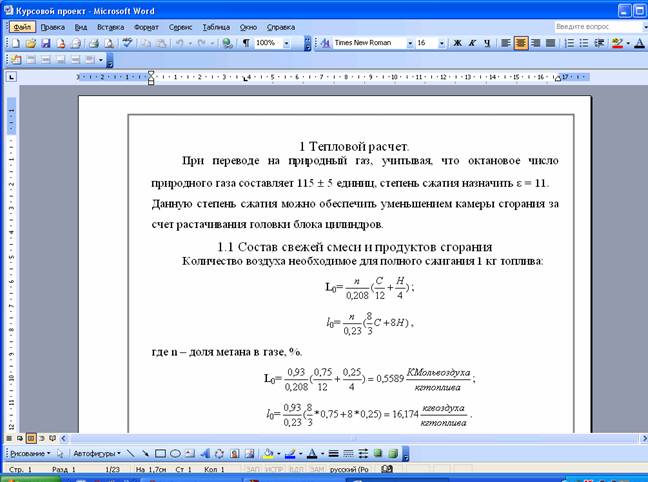The height and width of the screenshot is (482, 648).
Task: Choose the select objects arrow tool
Action: [x=60, y=453]
